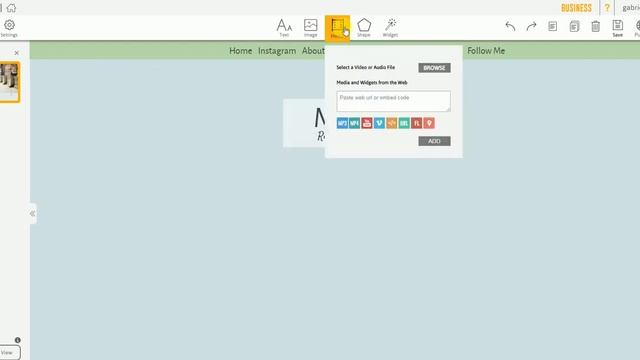Open the BUSINESS plan link
This screenshot has width=640, height=360.
pyautogui.click(x=576, y=8)
